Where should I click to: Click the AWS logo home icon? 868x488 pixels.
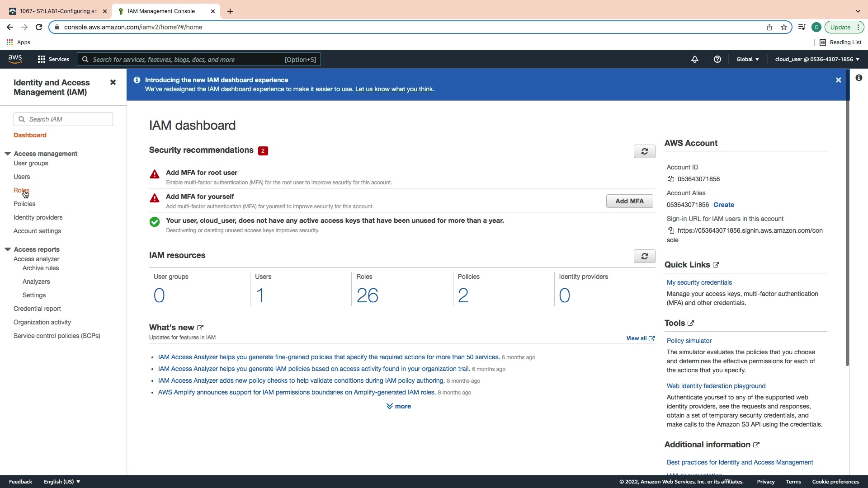(x=15, y=59)
